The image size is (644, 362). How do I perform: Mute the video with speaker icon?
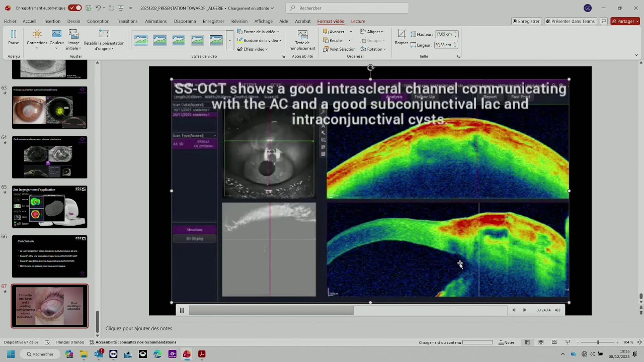[x=557, y=310]
